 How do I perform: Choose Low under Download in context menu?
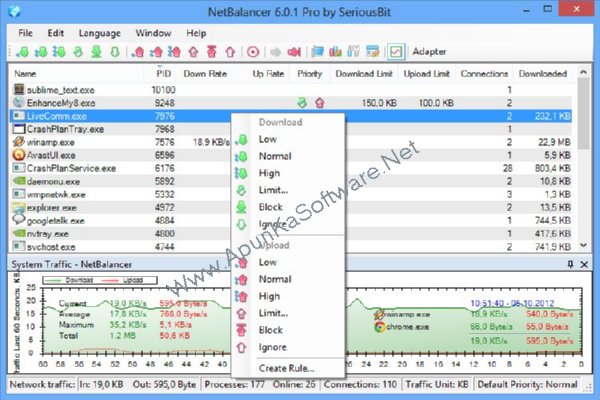coord(288,139)
